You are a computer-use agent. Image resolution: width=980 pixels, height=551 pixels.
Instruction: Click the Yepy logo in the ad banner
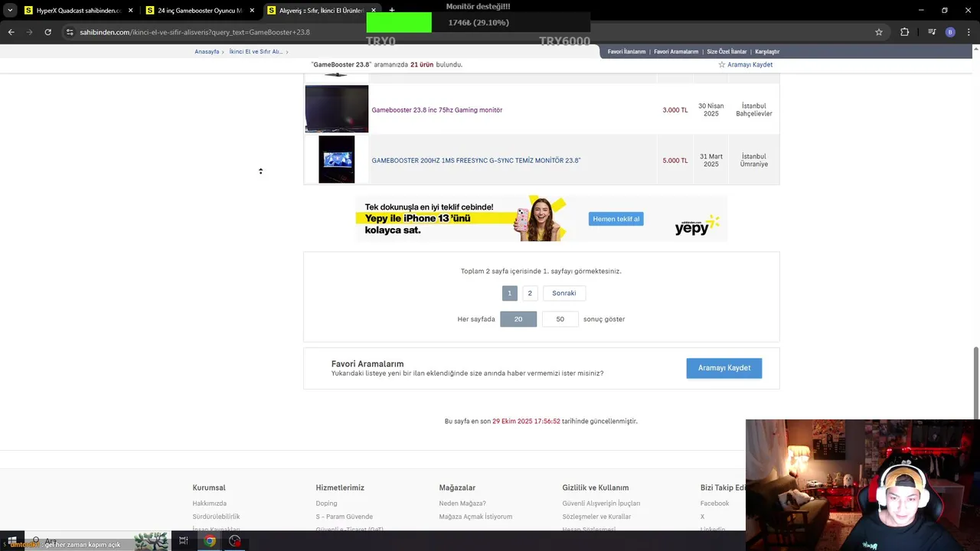697,226
